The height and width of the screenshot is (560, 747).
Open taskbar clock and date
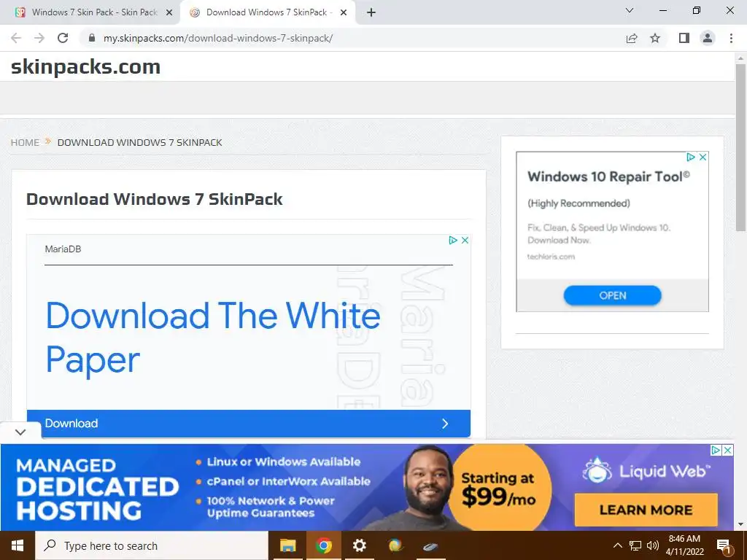[x=684, y=545]
